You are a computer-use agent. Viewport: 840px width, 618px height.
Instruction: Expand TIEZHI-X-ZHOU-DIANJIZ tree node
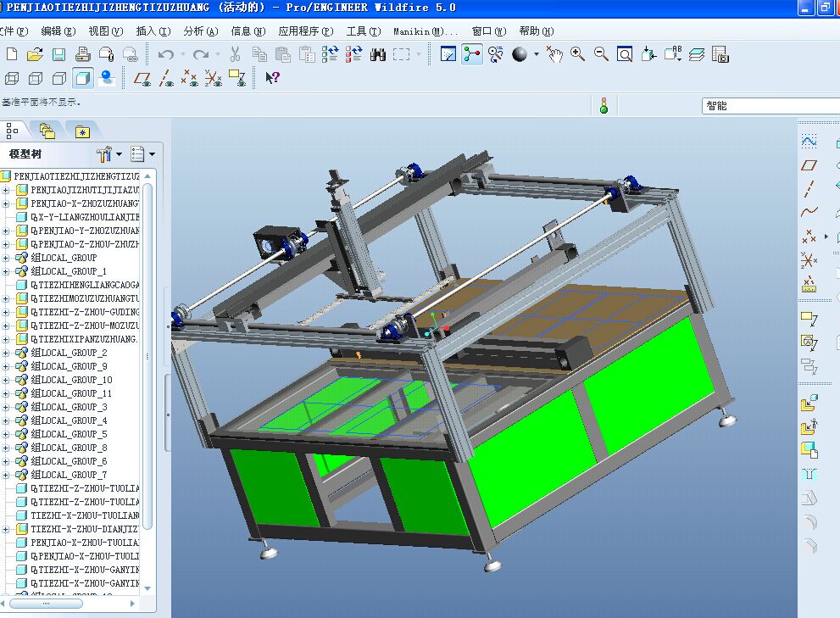5,529
